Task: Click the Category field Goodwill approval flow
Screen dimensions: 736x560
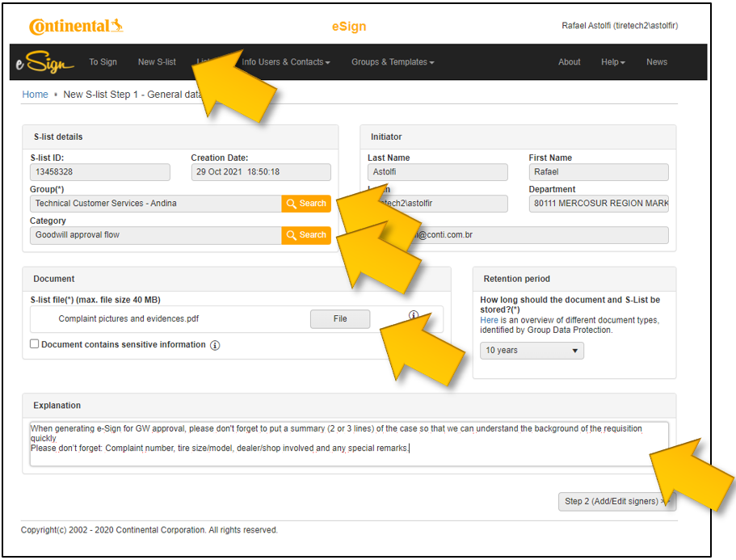Action: tap(156, 234)
